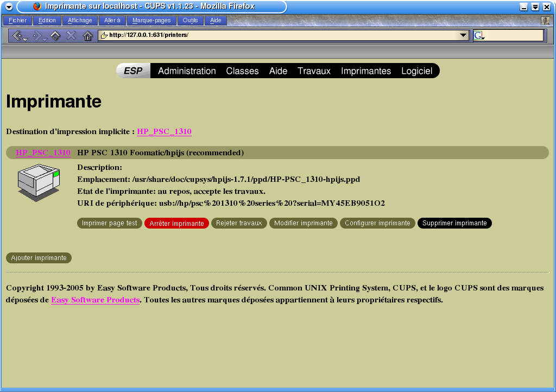Click the printer image for HP_PSC_1310
This screenshot has width=556, height=392.
[39, 182]
